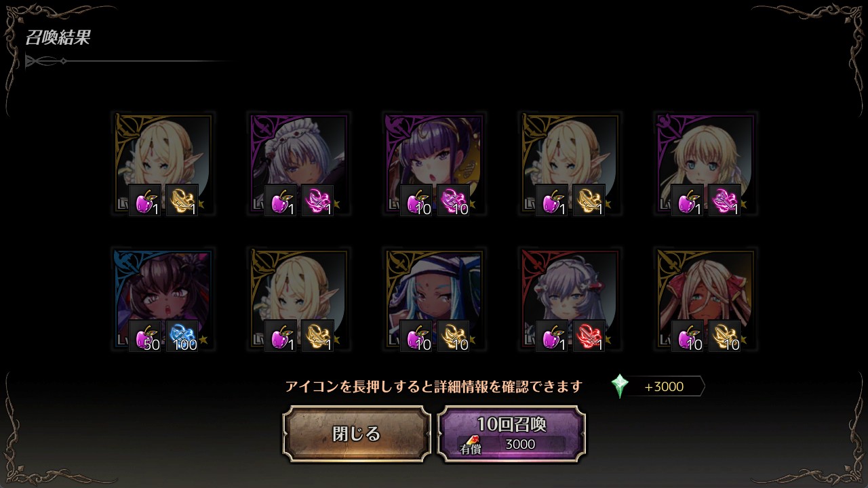
Task: Click the 閉じる button
Action: (x=357, y=434)
